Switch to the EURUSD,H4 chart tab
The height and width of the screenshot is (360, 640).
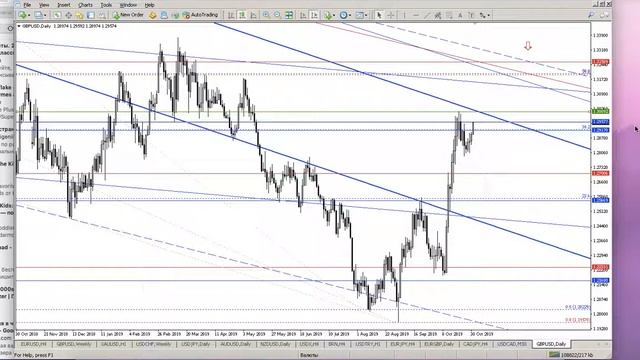[x=33, y=344]
